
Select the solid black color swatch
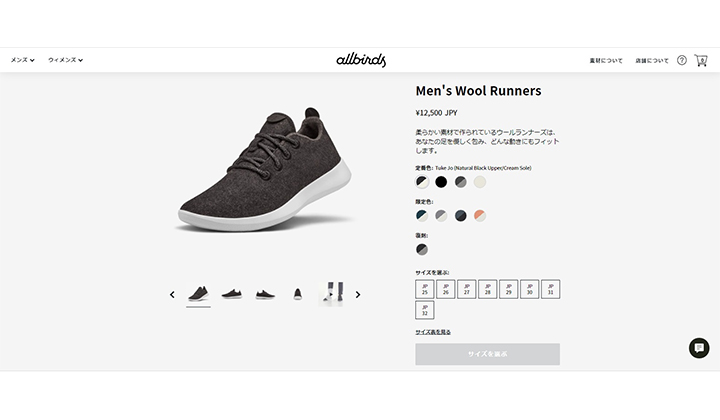441,182
